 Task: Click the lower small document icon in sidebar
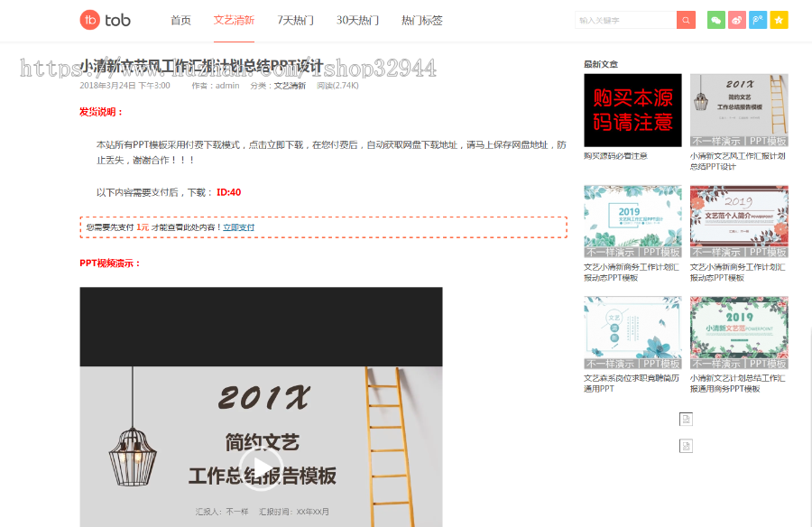point(686,445)
